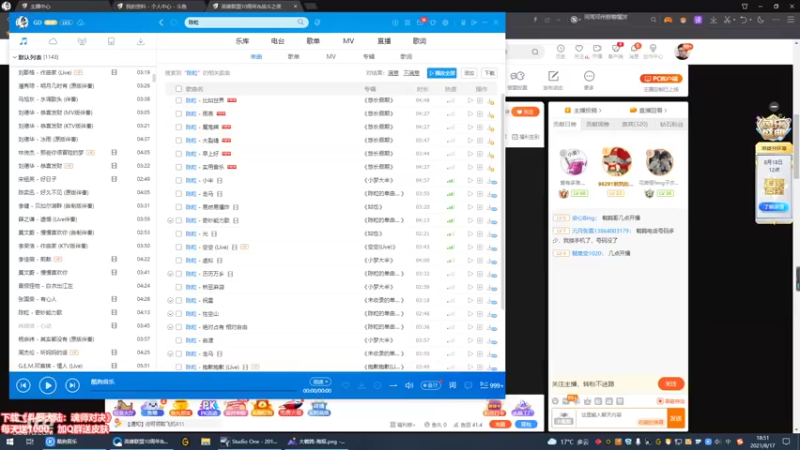Expand 主播投稿 in the live panel
Viewport: 800px width, 450px height.
pos(583,110)
